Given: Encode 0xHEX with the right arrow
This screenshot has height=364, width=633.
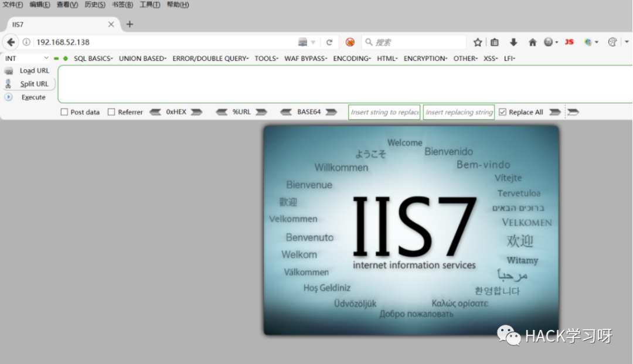Looking at the screenshot, I should coord(196,112).
